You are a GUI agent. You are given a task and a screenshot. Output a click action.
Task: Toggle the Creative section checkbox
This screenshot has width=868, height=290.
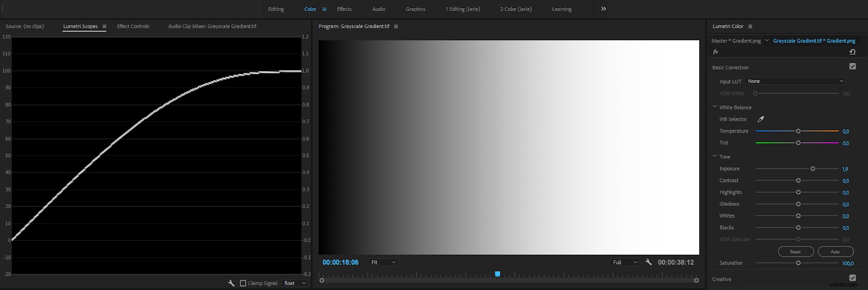pyautogui.click(x=852, y=278)
